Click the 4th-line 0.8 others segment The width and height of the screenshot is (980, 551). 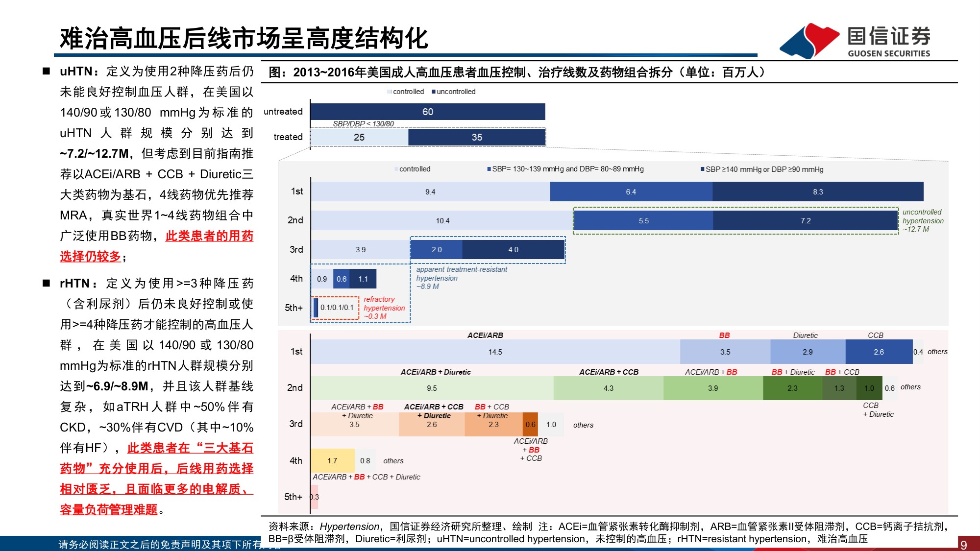tap(365, 460)
